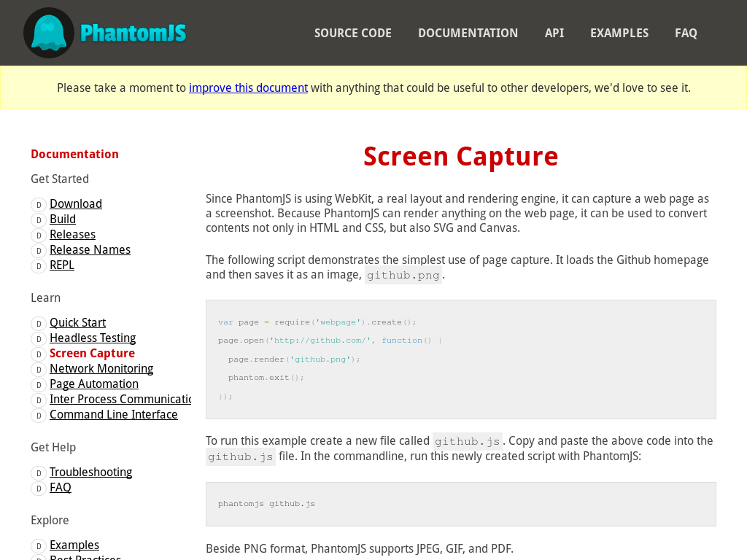This screenshot has width=747, height=560.
Task: Click the 'Beside PNG format' sentence
Action: tap(360, 548)
